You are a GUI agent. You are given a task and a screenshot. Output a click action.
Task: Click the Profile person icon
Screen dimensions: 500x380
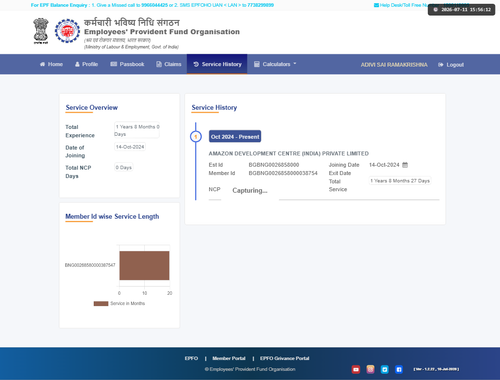click(77, 64)
